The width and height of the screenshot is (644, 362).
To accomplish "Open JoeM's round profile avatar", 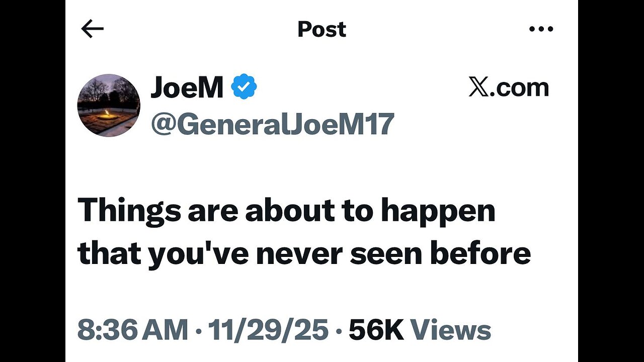I will point(109,106).
